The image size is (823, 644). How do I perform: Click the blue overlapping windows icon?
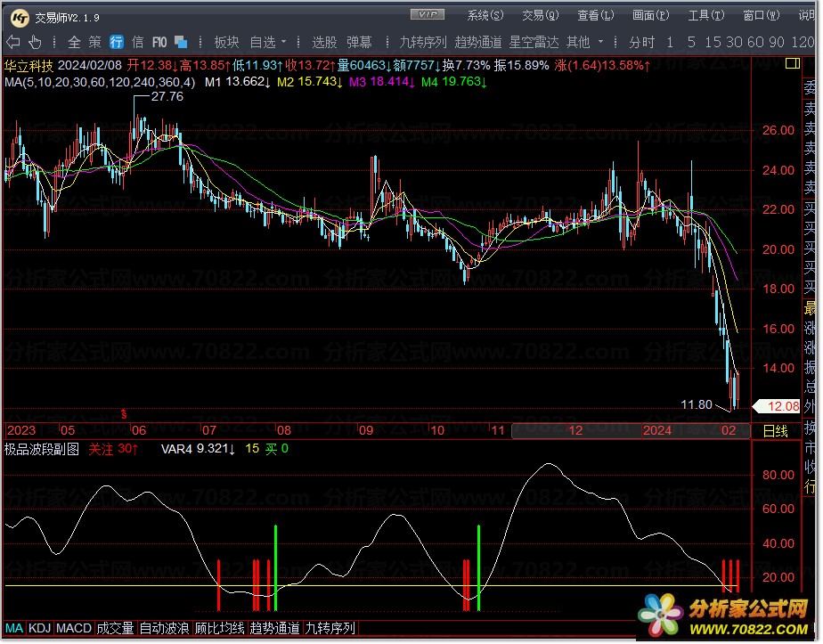[x=181, y=42]
